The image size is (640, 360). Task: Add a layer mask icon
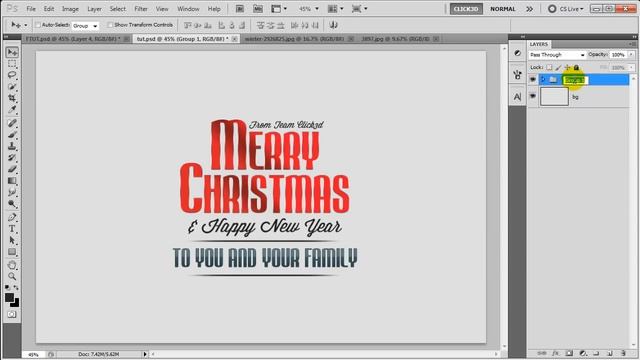click(x=569, y=353)
